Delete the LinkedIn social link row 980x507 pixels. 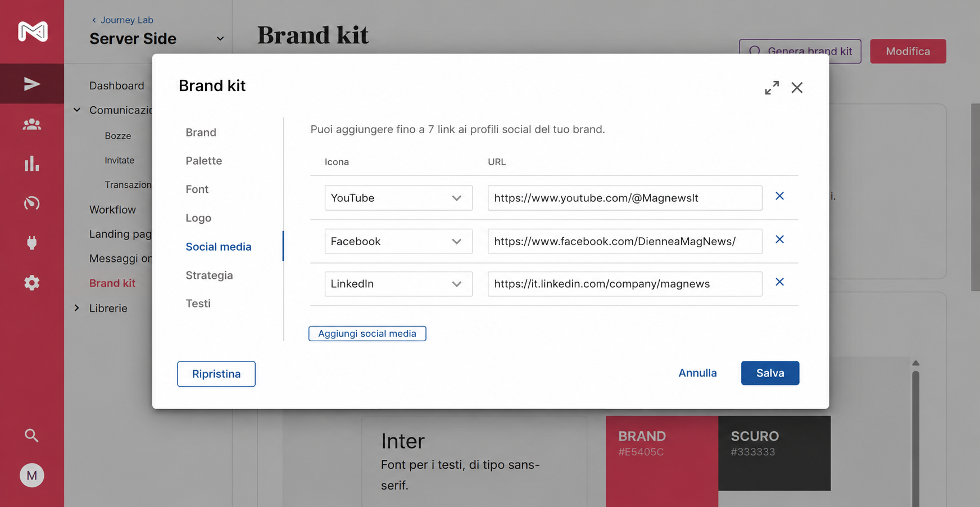pyautogui.click(x=779, y=282)
